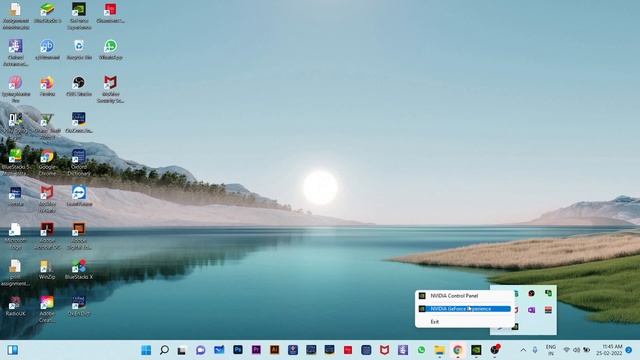
Task: Select the BlueStacks 5 stacked-layers desktop icon
Action: tap(47, 12)
